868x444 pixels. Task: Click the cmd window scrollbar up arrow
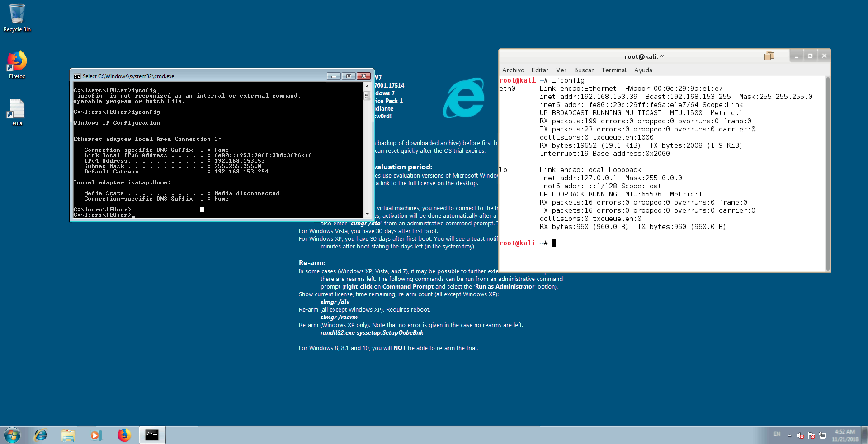click(367, 86)
